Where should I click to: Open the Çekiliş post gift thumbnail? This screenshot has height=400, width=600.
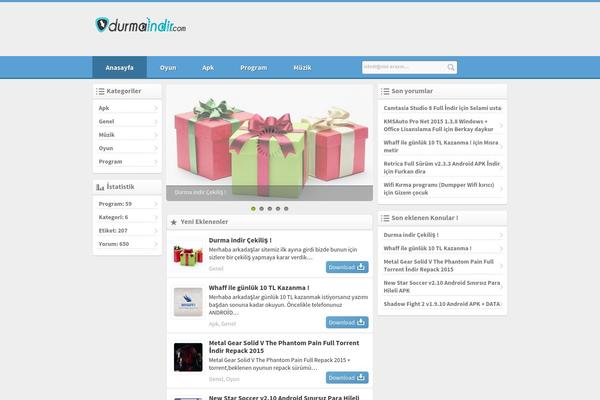point(188,255)
